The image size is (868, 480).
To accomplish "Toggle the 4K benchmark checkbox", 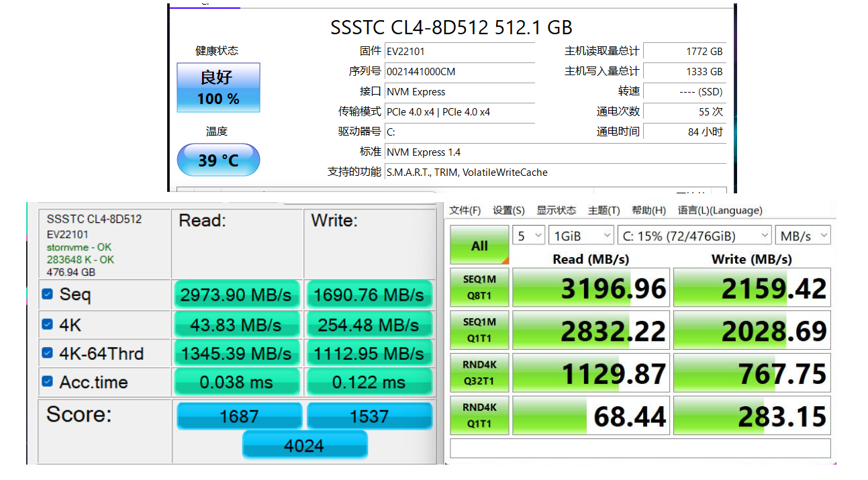I will click(48, 324).
